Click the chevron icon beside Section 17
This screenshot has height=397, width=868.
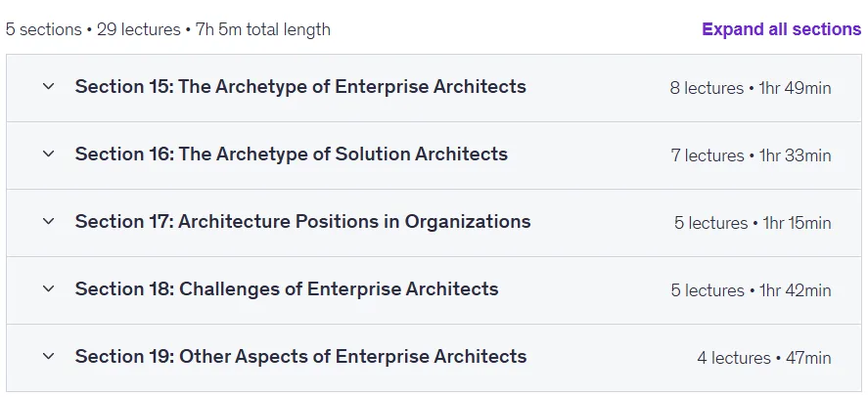tap(49, 221)
